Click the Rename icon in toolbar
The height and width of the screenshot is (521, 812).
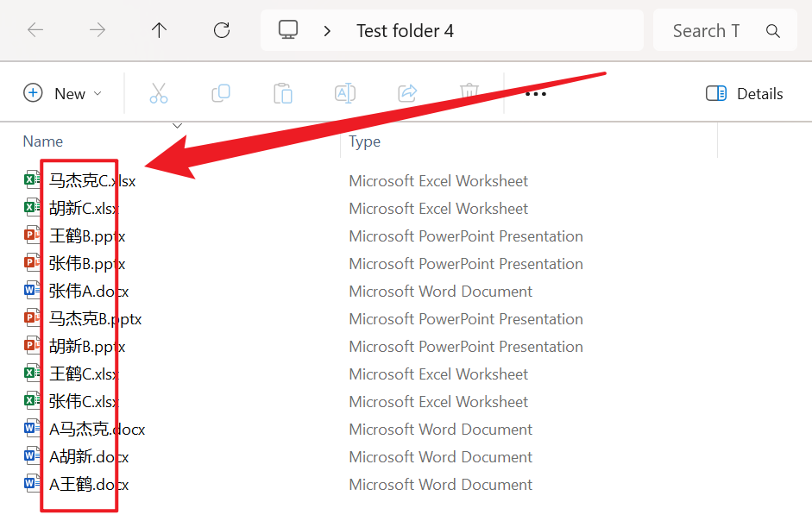345,93
